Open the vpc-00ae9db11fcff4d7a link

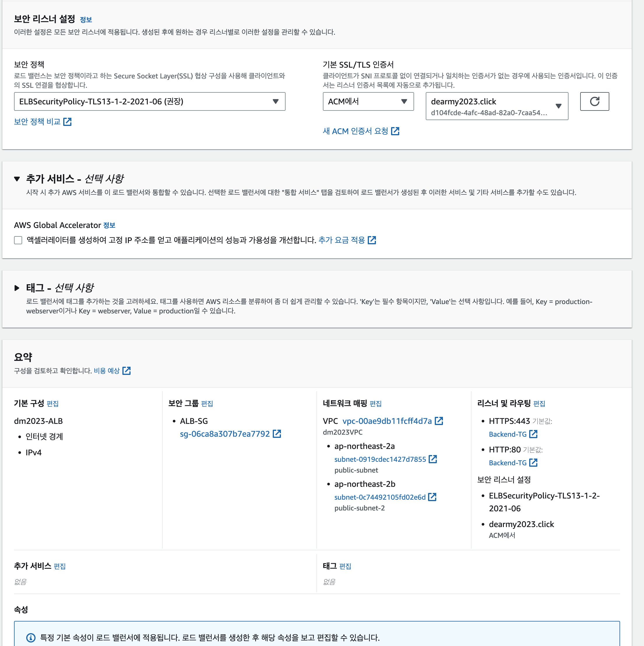tap(387, 421)
